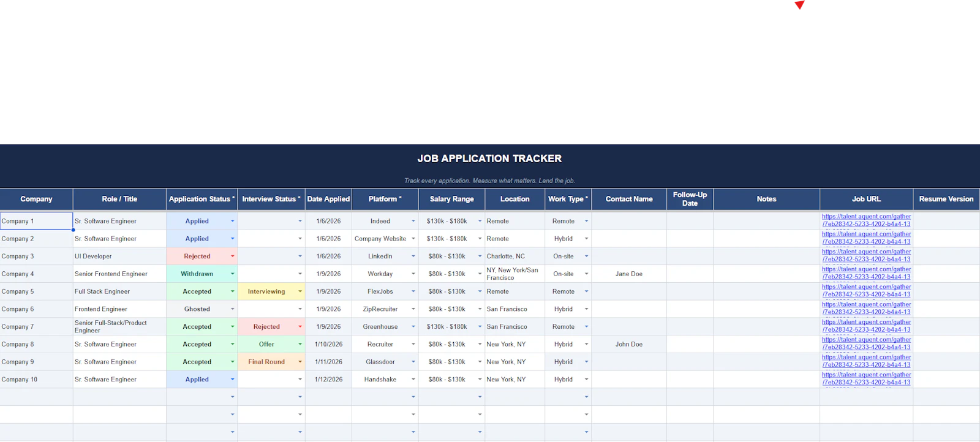Open Salary Range dropdown for Company 10
Image resolution: width=980 pixels, height=442 pixels.
pyautogui.click(x=480, y=380)
